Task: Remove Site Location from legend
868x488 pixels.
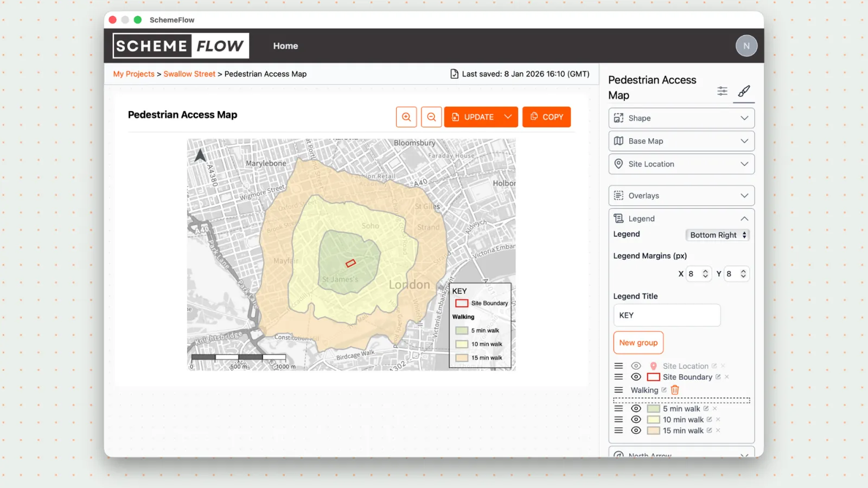Action: coord(723,366)
